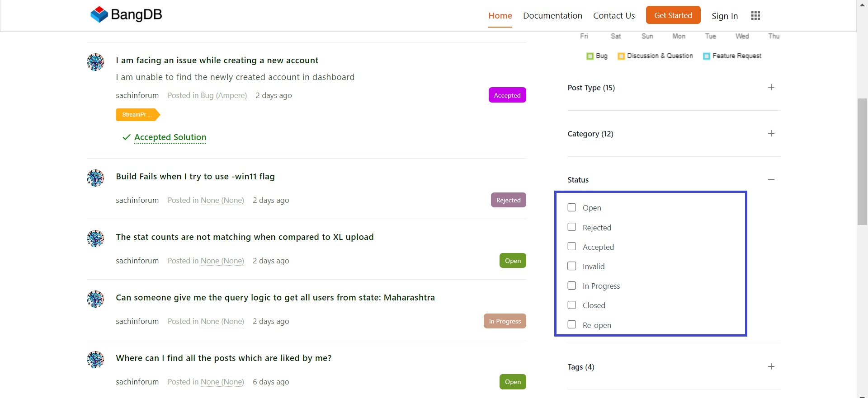Toggle the Bug chart legend swatch
Viewport: 868px width, 398px height.
[x=590, y=56]
